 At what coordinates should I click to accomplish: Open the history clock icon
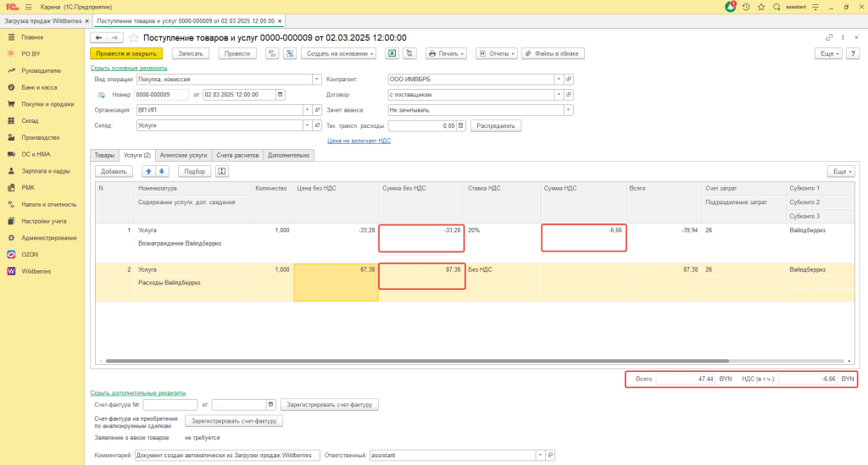point(746,7)
